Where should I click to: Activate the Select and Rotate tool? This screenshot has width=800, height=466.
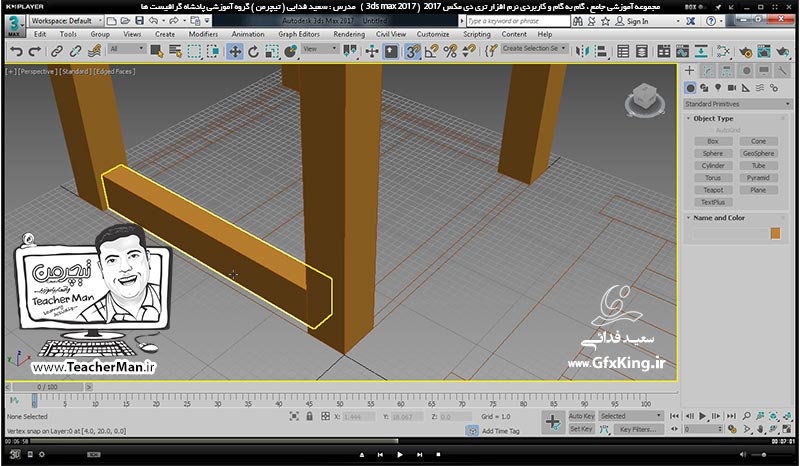coord(254,51)
